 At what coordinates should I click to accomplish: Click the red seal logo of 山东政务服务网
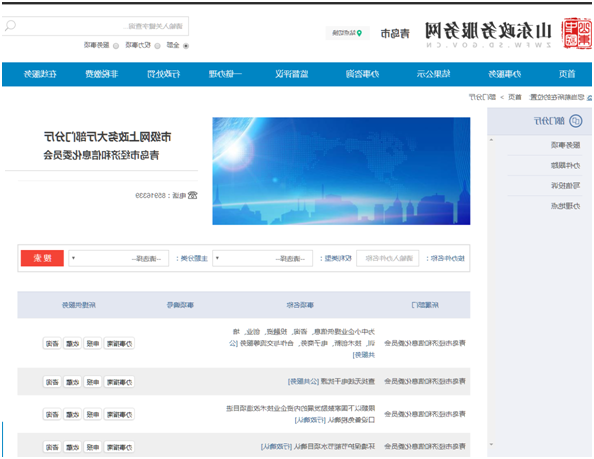577,33
